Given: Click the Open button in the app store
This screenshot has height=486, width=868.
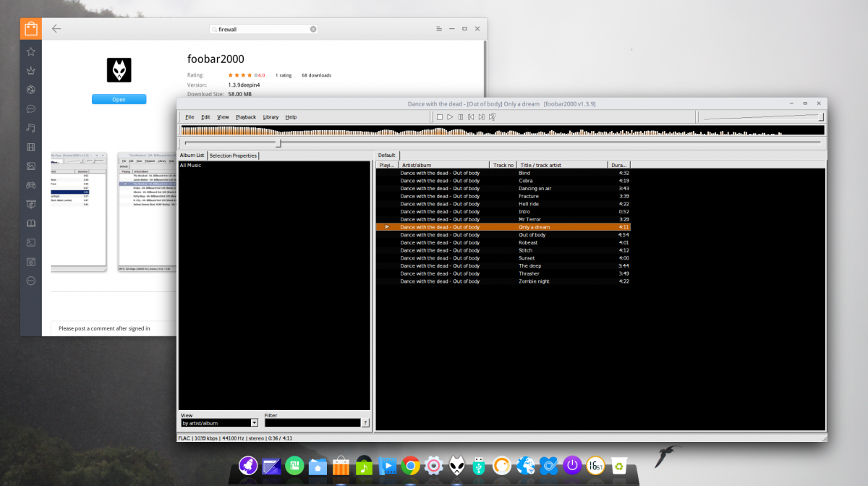Looking at the screenshot, I should (119, 100).
